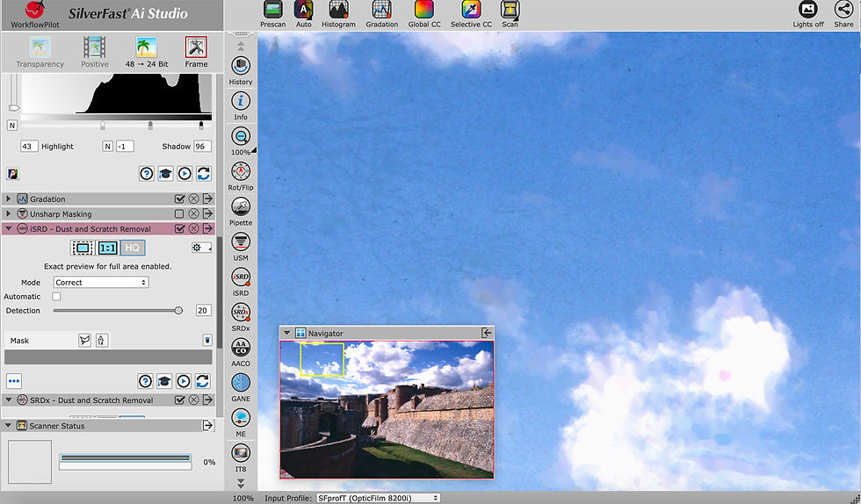The image size is (861, 504).
Task: Click the down arrows below vertical toolbar
Action: 241,483
